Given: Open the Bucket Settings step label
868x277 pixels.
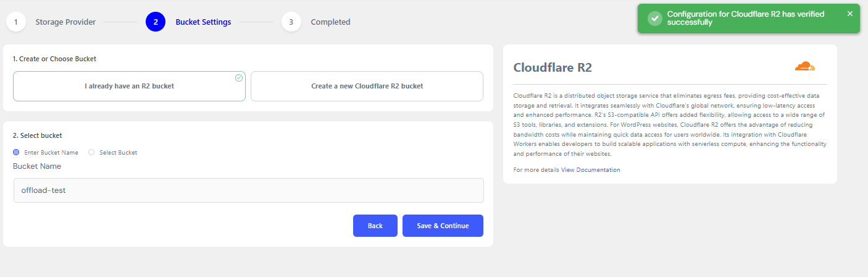Looking at the screenshot, I should (x=203, y=22).
